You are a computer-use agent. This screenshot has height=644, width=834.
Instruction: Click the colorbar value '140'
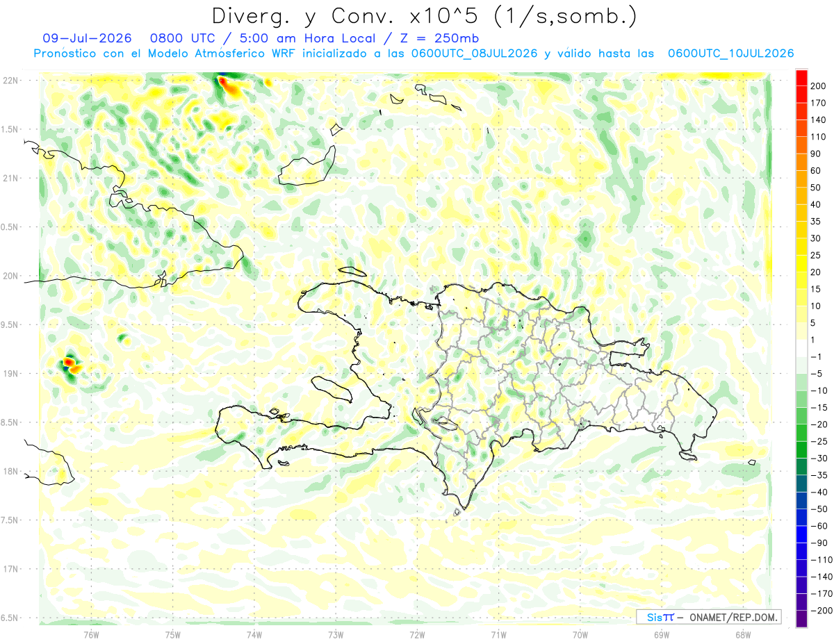[x=818, y=120]
